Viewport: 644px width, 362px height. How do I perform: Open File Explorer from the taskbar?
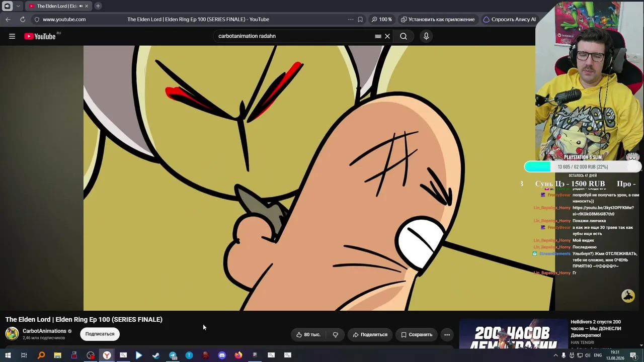coord(57,355)
